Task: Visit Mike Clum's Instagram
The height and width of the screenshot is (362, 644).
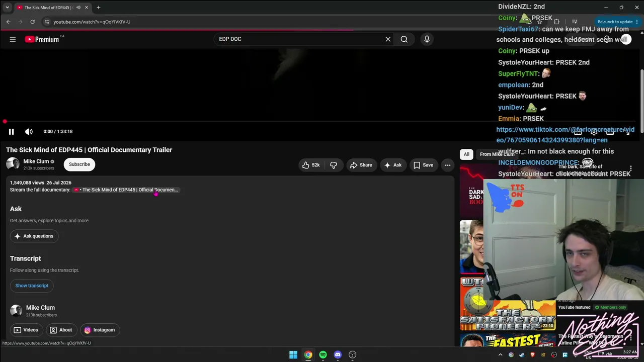Action: tap(100, 330)
